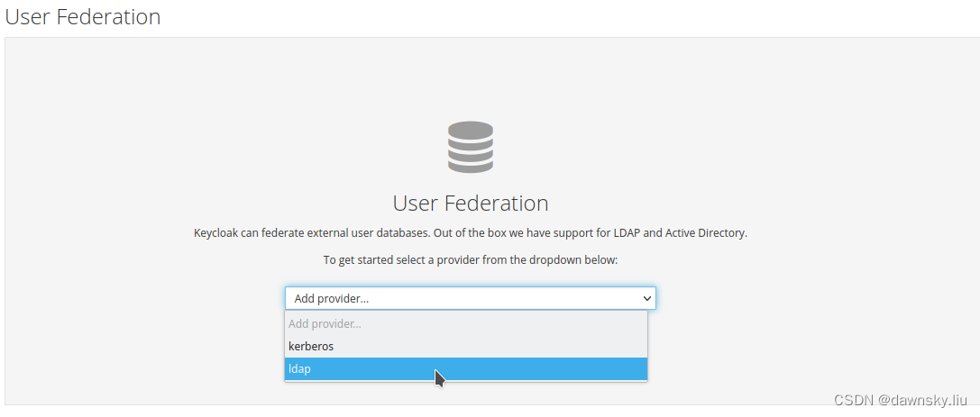Click the large centered 'User Federation' heading
The height and width of the screenshot is (417, 980).
pyautogui.click(x=471, y=204)
